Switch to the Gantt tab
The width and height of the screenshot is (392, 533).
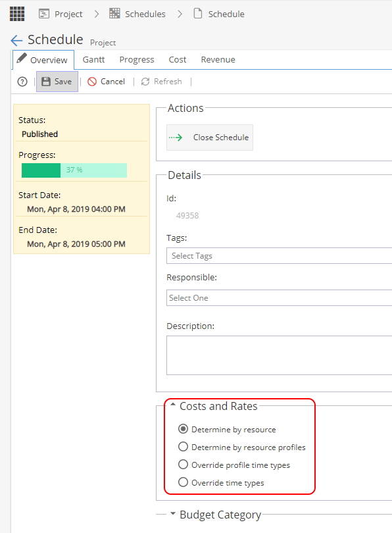[x=93, y=59]
